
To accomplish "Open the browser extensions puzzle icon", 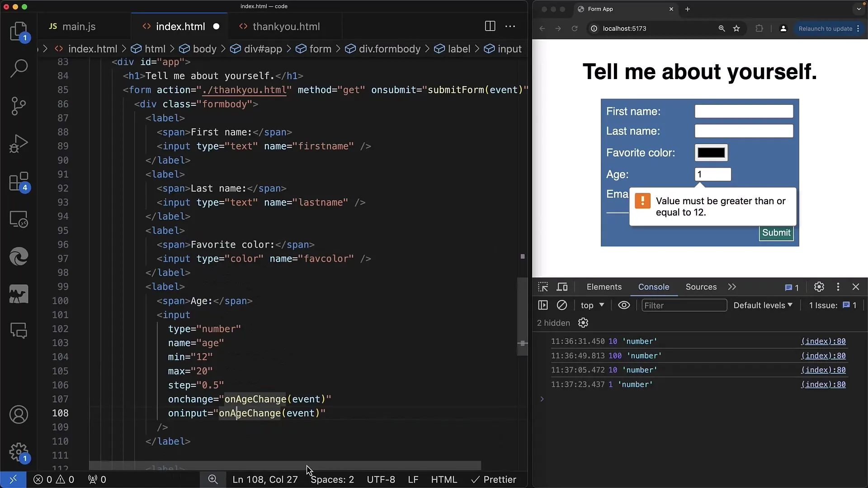I will tap(759, 28).
